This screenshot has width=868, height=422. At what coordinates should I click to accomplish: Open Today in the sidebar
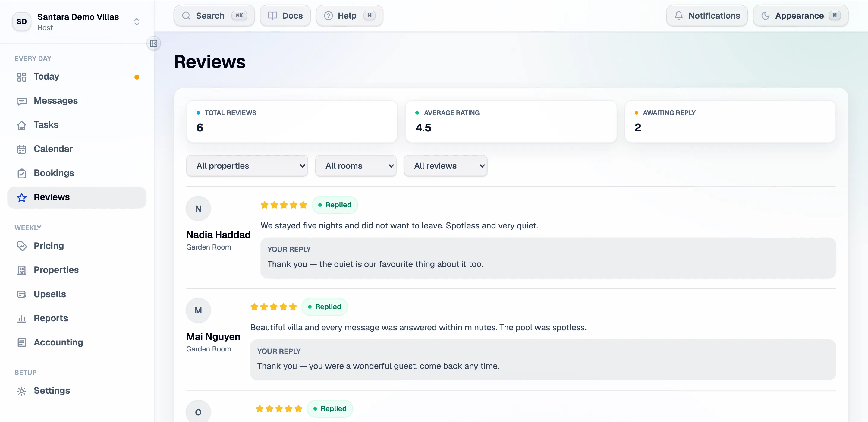pyautogui.click(x=77, y=77)
